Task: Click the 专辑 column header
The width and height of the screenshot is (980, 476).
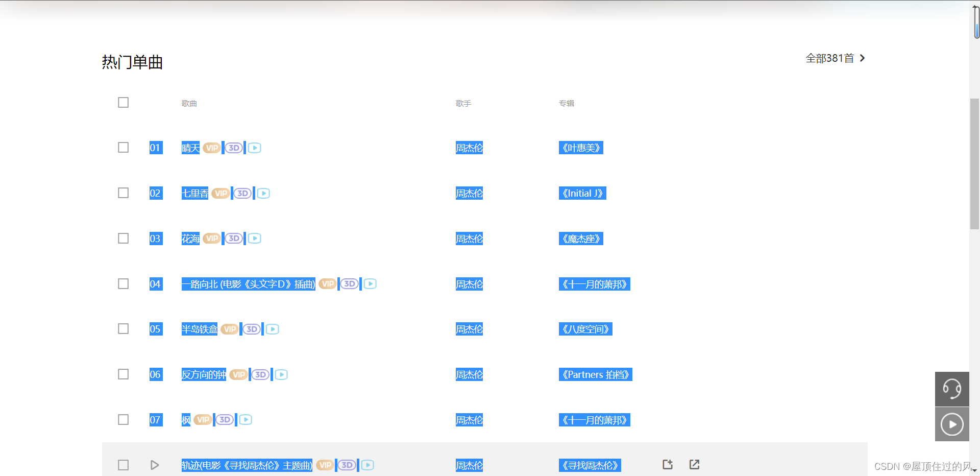Action: (x=567, y=104)
